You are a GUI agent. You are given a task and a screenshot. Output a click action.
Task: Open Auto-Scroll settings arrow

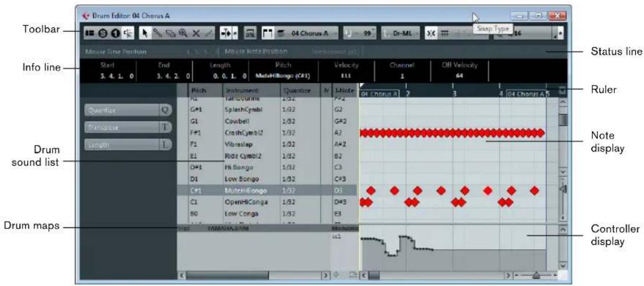(x=236, y=34)
